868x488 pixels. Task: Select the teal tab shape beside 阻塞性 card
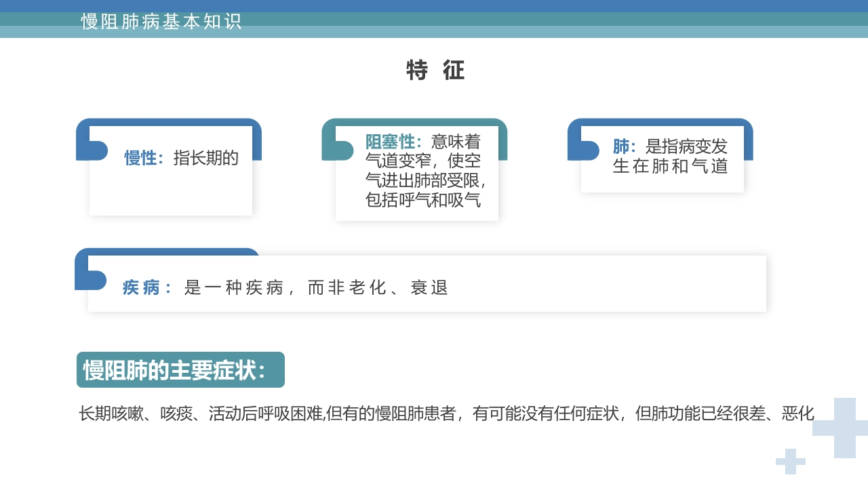point(337,150)
